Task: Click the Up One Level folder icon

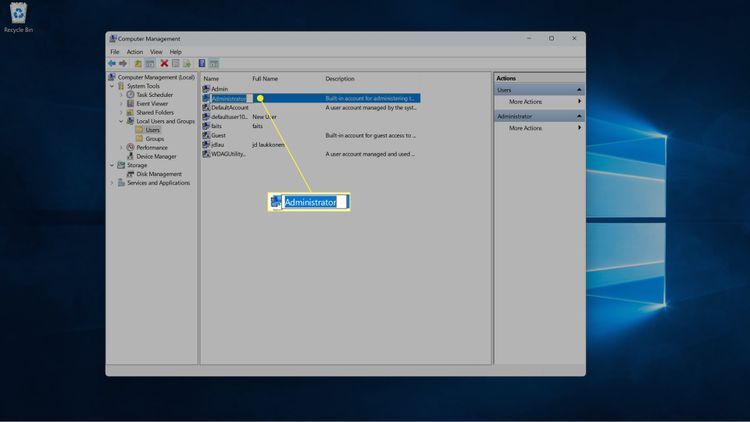Action: pyautogui.click(x=138, y=63)
